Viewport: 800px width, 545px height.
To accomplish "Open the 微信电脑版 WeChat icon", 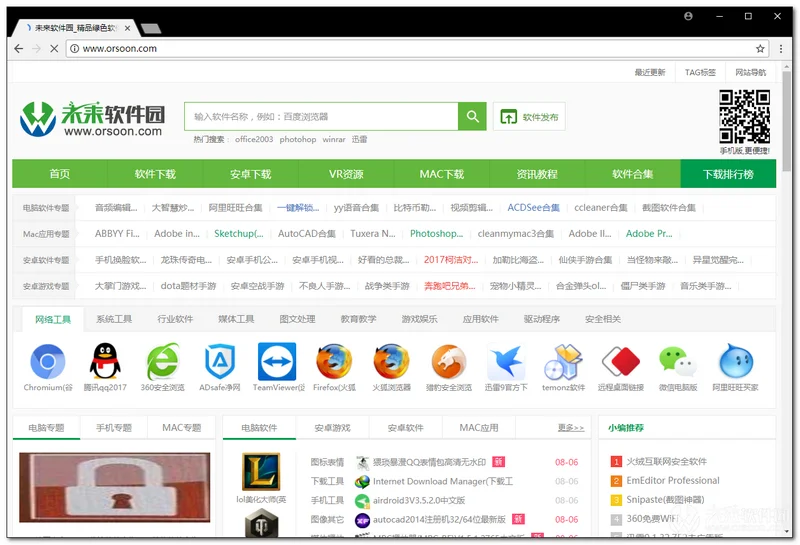I will pyautogui.click(x=678, y=362).
